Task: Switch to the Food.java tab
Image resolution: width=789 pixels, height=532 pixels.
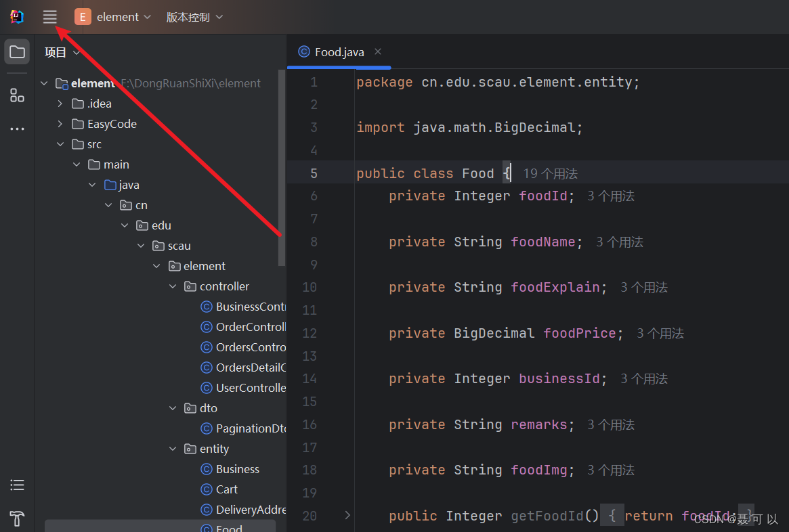Action: [x=339, y=52]
